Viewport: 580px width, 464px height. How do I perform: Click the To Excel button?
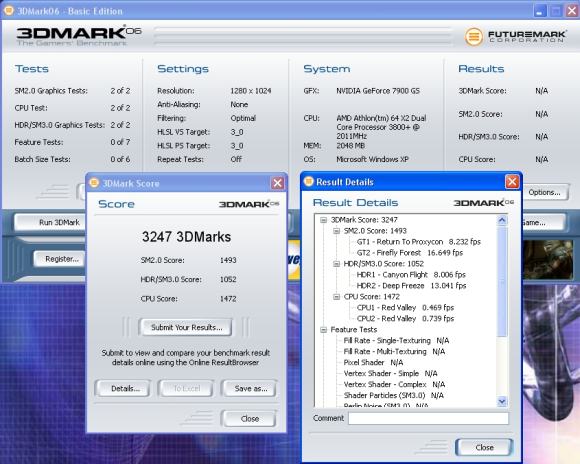[x=186, y=389]
